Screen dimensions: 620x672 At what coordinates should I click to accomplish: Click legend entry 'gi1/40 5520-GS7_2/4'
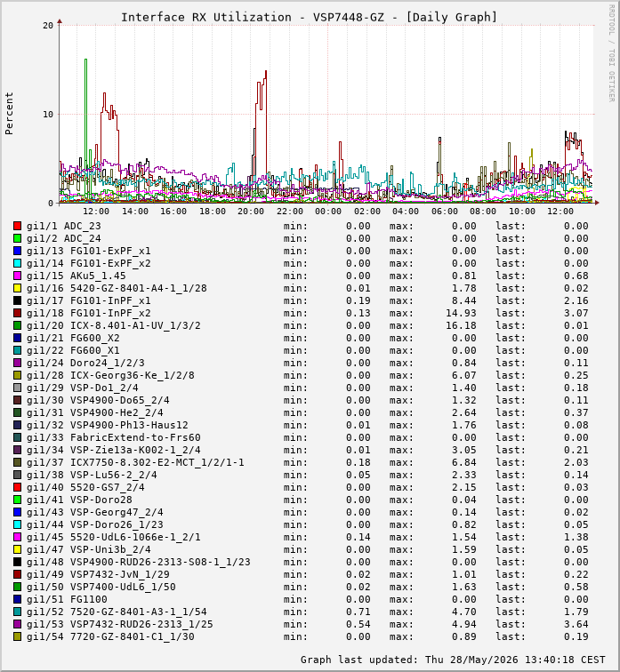pos(85,487)
